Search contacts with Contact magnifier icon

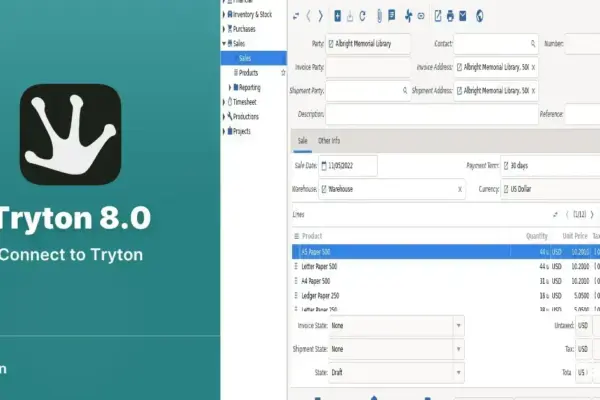point(533,44)
